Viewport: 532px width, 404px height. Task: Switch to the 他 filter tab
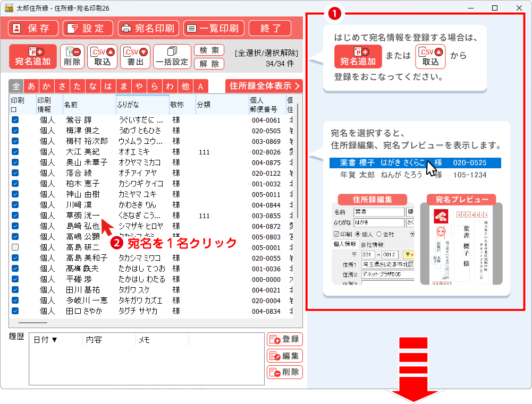(x=185, y=87)
